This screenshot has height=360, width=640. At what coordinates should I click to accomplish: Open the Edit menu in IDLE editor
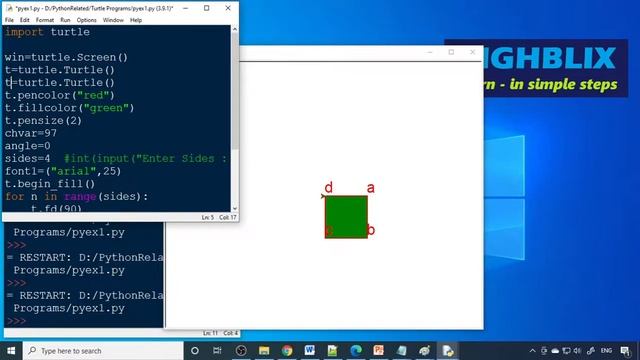[24, 20]
